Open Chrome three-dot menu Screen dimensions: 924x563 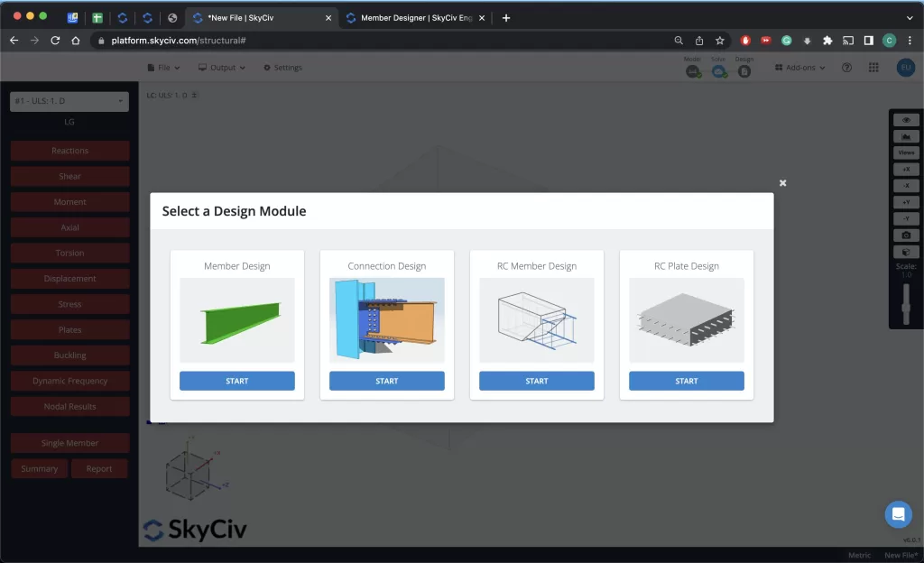[910, 41]
